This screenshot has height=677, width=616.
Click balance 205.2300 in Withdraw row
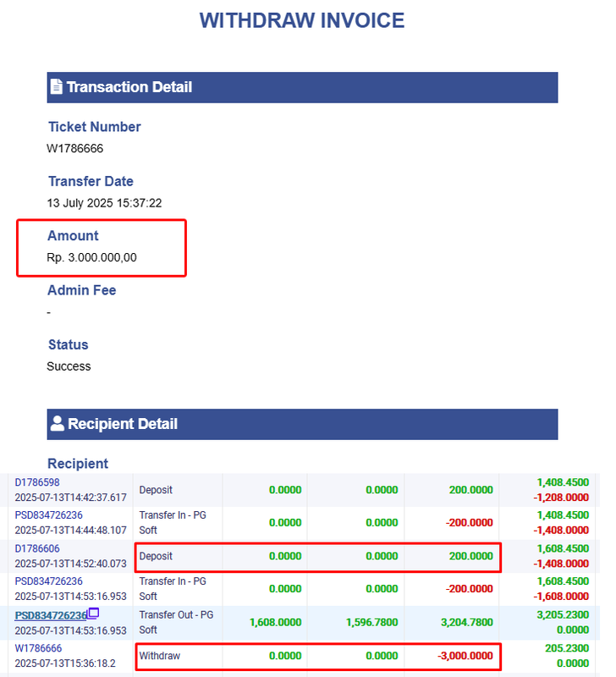pyautogui.click(x=567, y=648)
